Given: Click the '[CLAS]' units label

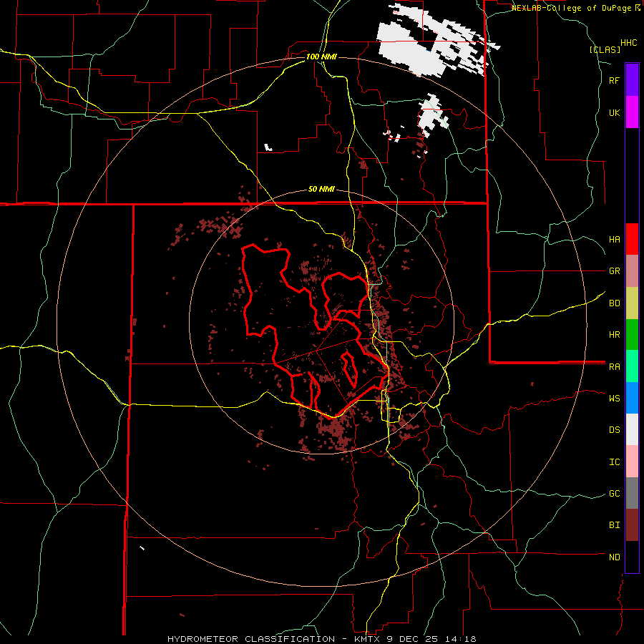Looking at the screenshot, I should tap(605, 49).
